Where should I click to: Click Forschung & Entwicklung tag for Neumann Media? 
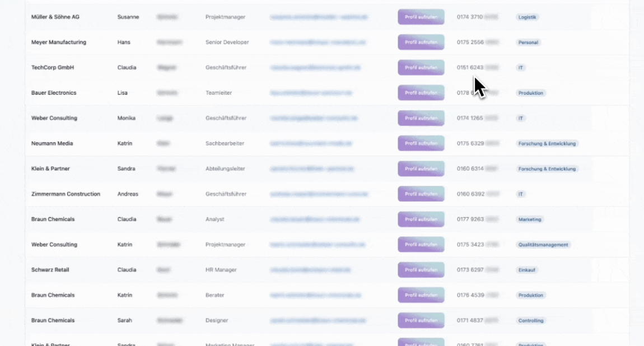547,144
